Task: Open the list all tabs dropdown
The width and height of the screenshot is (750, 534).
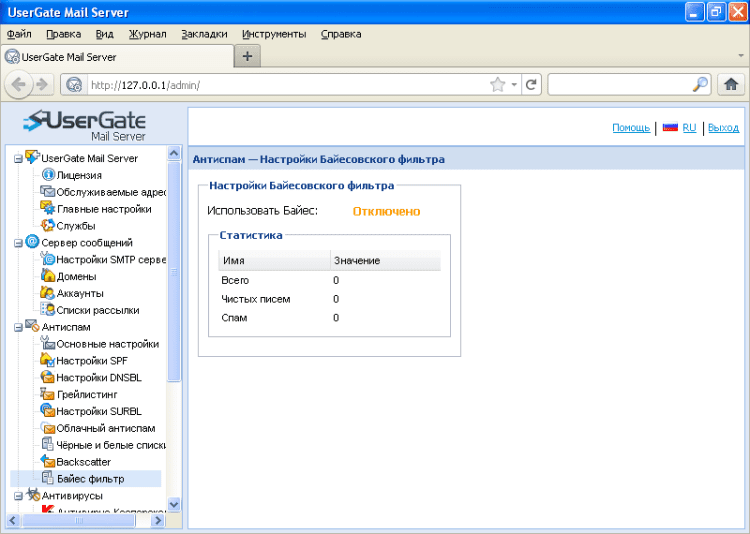Action: click(x=741, y=56)
